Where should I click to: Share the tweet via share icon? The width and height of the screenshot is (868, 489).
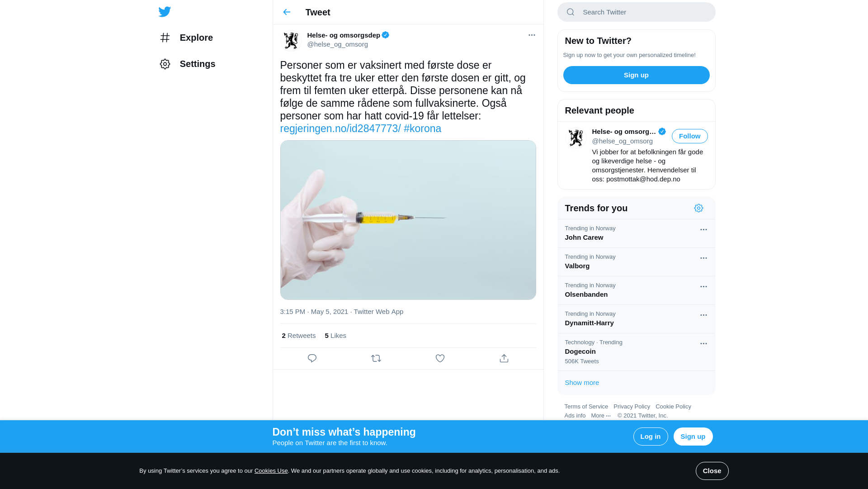(504, 358)
